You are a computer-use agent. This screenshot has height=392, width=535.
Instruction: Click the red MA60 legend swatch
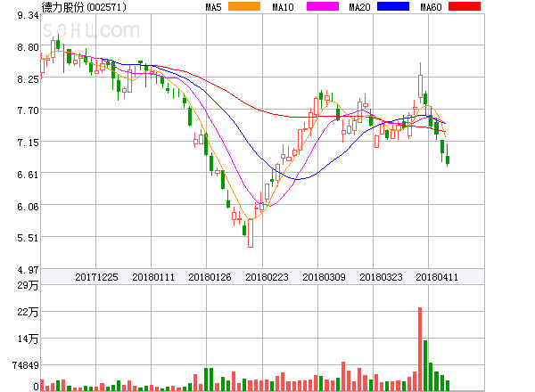[465, 6]
